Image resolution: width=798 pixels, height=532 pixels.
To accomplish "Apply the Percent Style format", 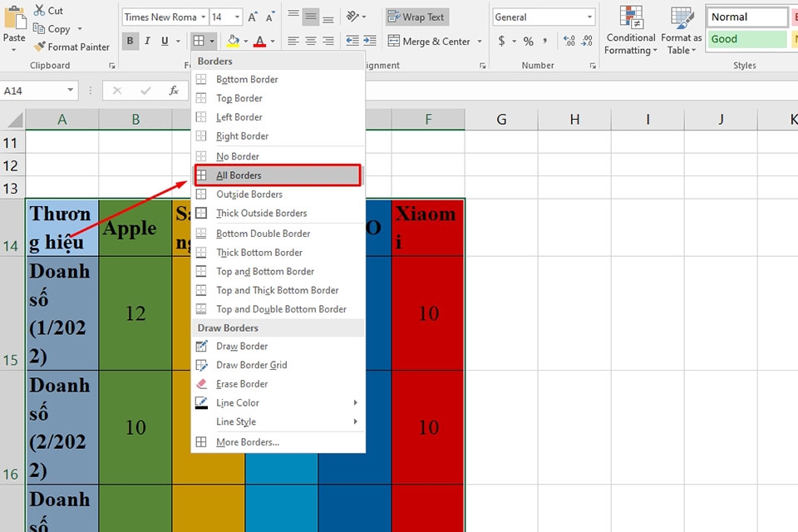I will tap(528, 42).
